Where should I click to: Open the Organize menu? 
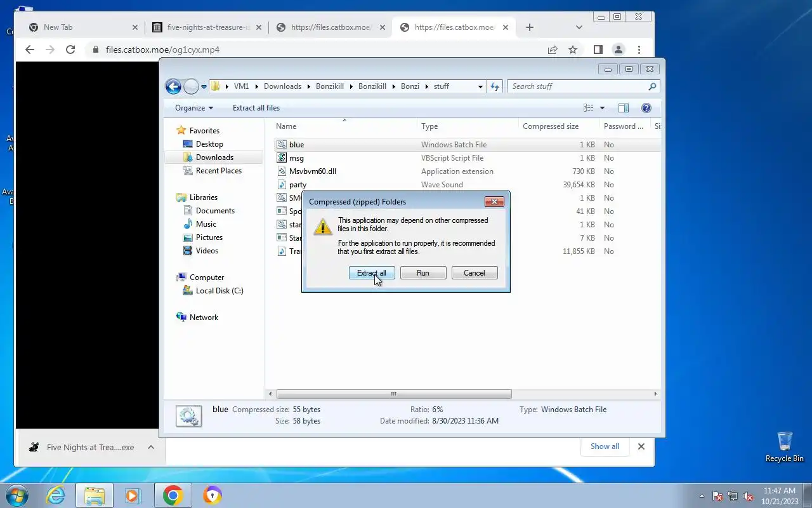click(194, 108)
